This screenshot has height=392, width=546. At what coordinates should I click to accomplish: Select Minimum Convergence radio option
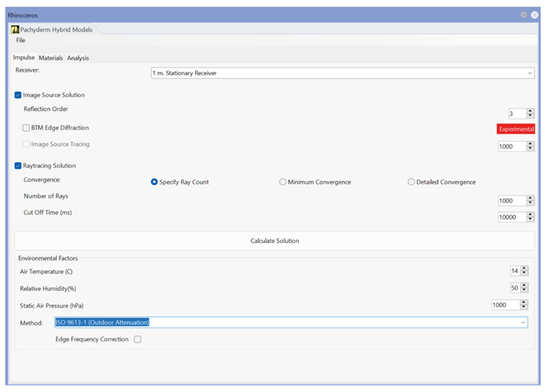(x=283, y=182)
